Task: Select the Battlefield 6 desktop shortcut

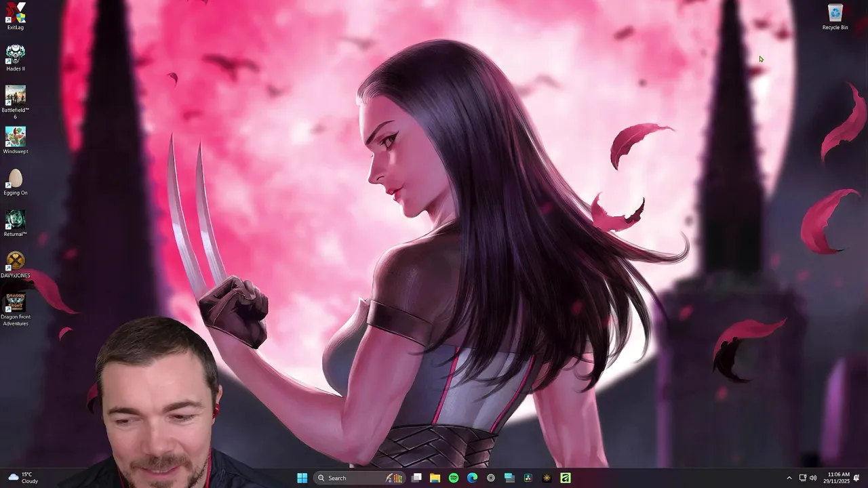Action: click(x=15, y=102)
